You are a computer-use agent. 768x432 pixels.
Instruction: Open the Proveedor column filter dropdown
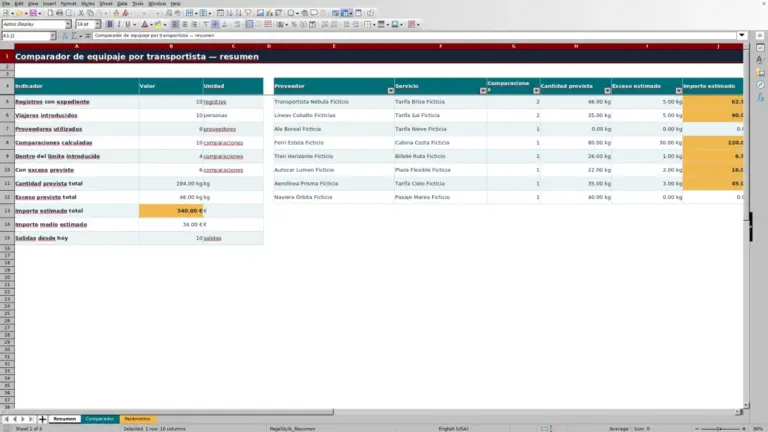point(390,91)
